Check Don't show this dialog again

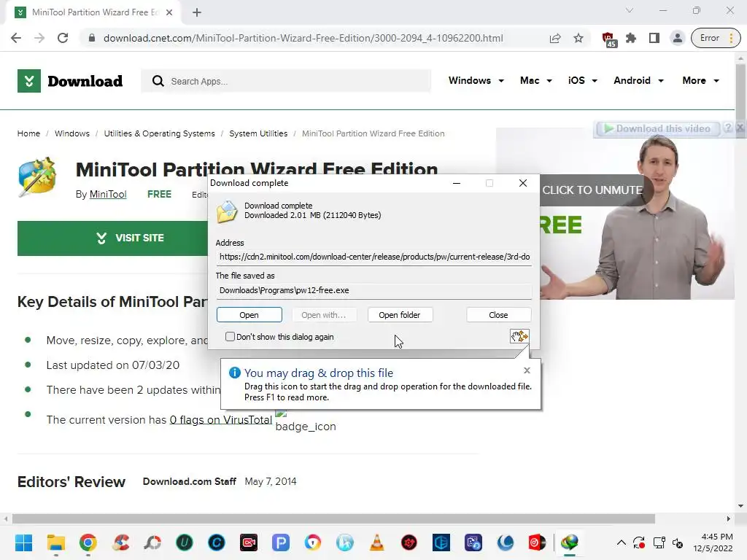[x=230, y=337]
